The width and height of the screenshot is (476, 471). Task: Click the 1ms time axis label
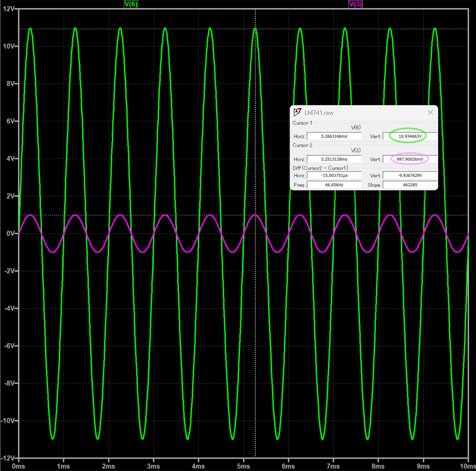coord(63,466)
